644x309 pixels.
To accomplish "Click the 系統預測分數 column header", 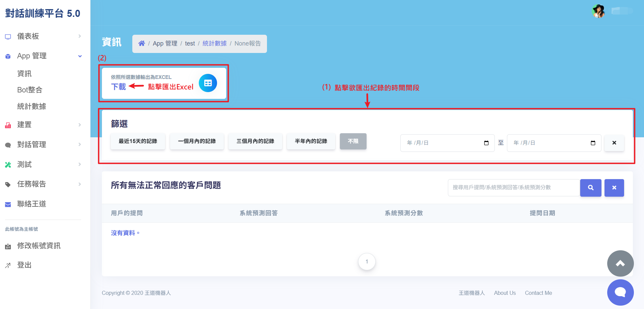I will [x=404, y=213].
